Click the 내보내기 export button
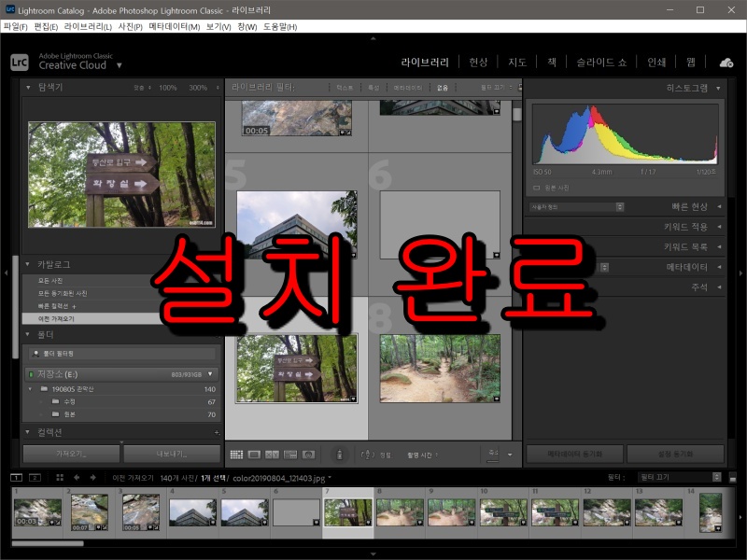 (x=172, y=454)
